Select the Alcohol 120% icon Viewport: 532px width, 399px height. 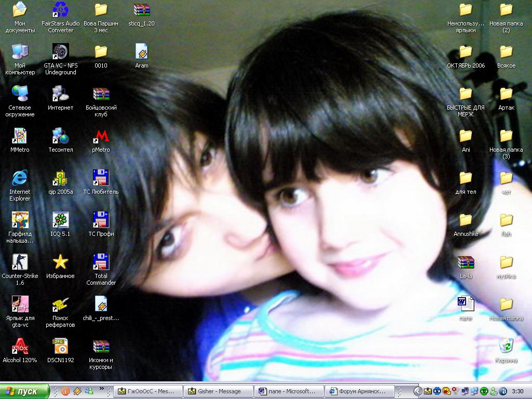[20, 347]
